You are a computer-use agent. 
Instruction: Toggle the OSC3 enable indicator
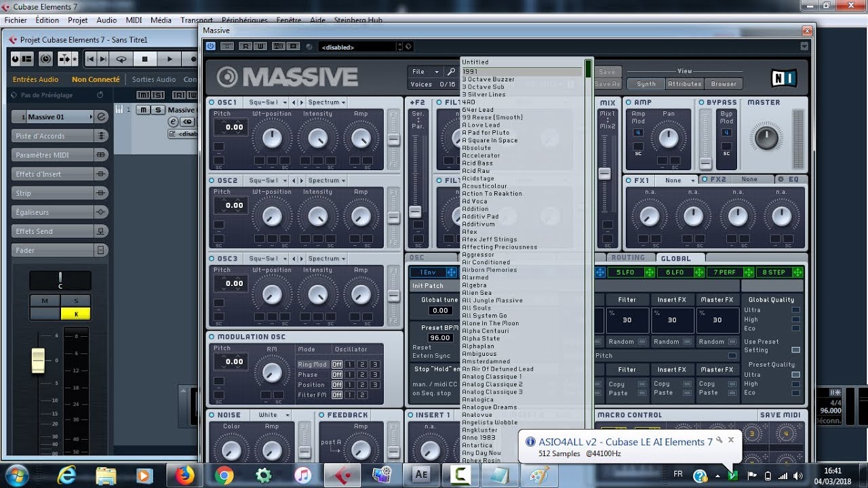(x=212, y=259)
